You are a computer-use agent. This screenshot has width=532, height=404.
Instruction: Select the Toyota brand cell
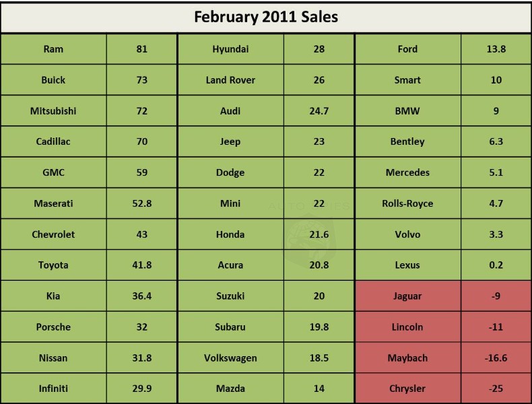pos(54,265)
